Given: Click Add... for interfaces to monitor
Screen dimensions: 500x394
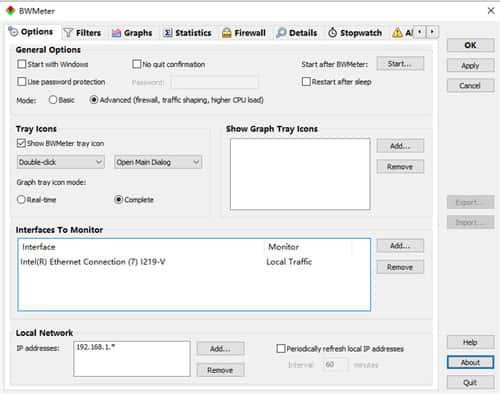Looking at the screenshot, I should click(400, 246).
